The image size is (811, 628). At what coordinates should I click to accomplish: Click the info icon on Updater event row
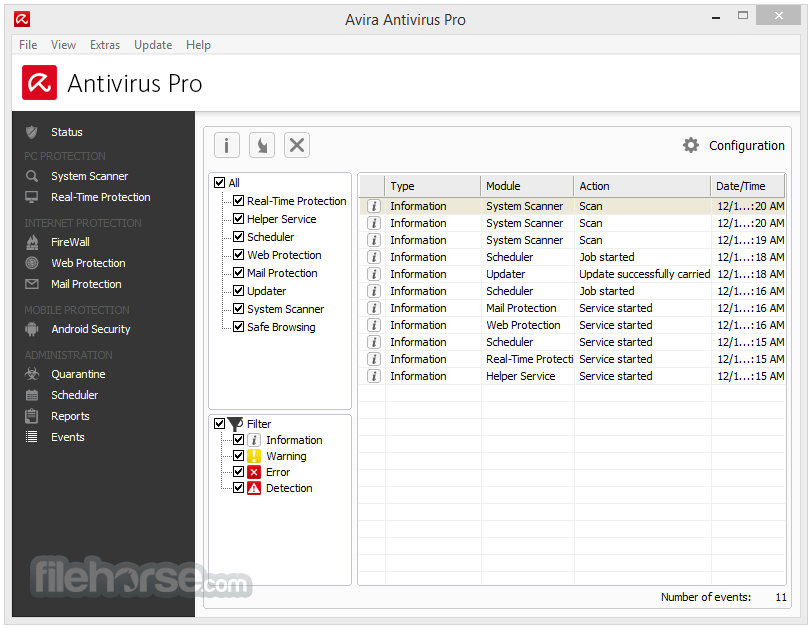(x=374, y=274)
